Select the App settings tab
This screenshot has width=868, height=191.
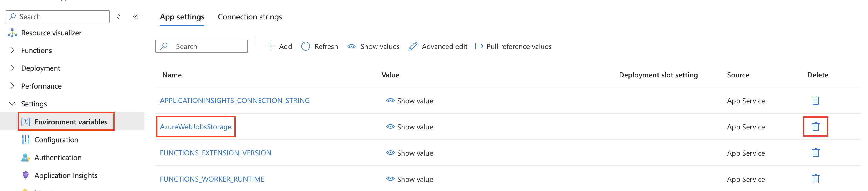182,16
